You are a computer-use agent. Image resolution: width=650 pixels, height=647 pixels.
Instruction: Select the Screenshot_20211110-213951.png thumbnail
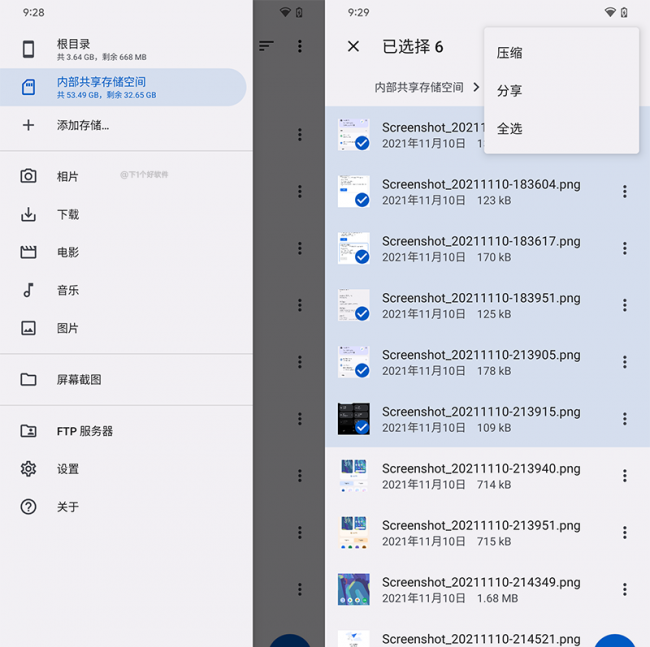(x=354, y=532)
